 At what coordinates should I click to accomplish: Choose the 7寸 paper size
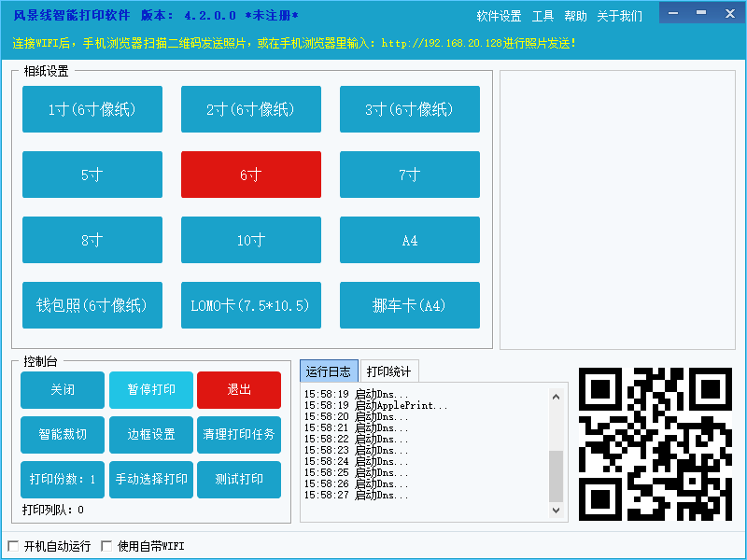(x=410, y=175)
